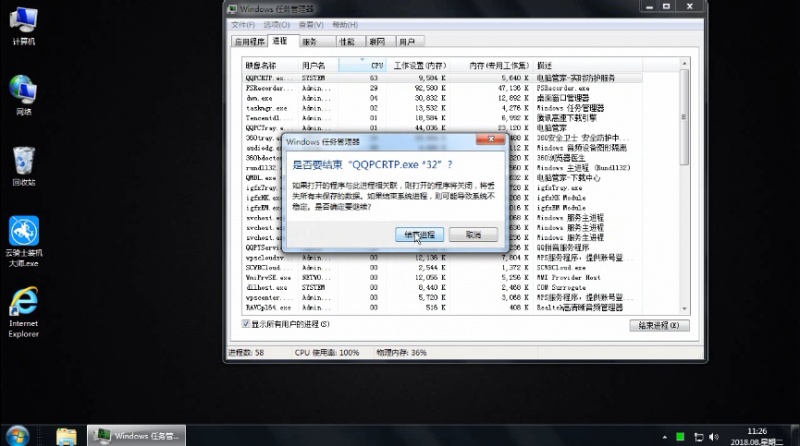Switch to the 应用程序 tab

click(x=249, y=42)
